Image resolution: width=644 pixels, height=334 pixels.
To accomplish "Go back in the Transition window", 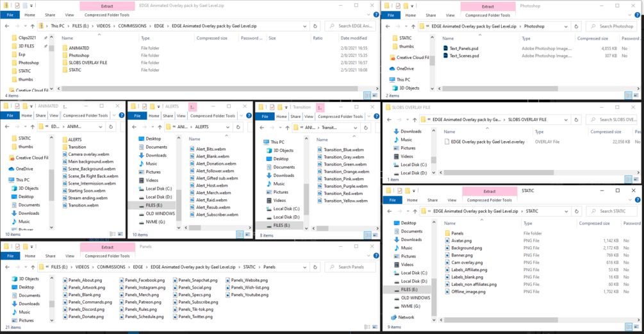I will click(262, 128).
